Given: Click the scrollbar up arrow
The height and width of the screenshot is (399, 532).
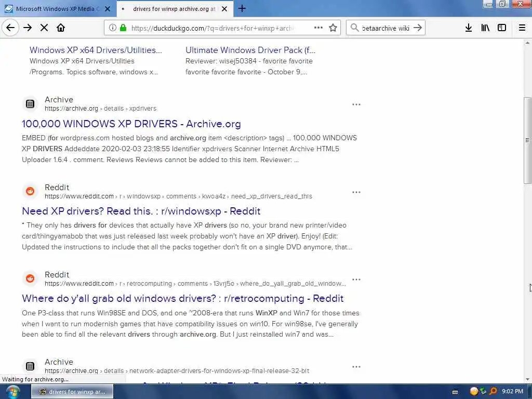Looking at the screenshot, I should [527, 43].
